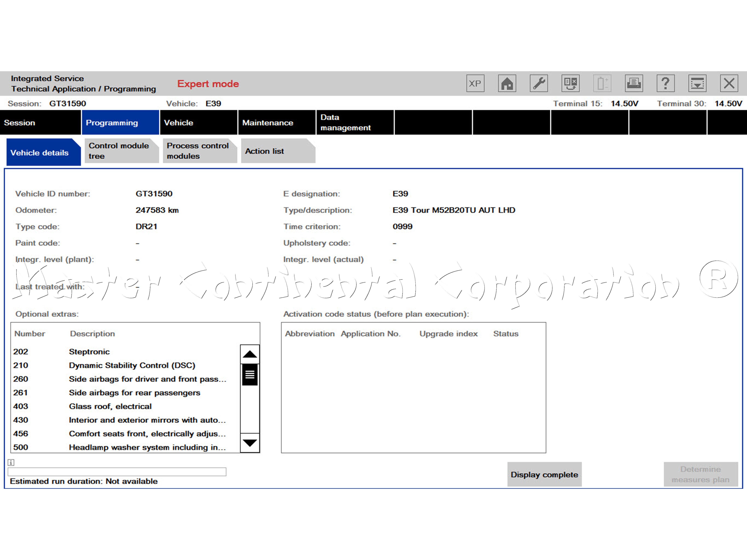Click the minimize-to-tray window icon

(697, 83)
